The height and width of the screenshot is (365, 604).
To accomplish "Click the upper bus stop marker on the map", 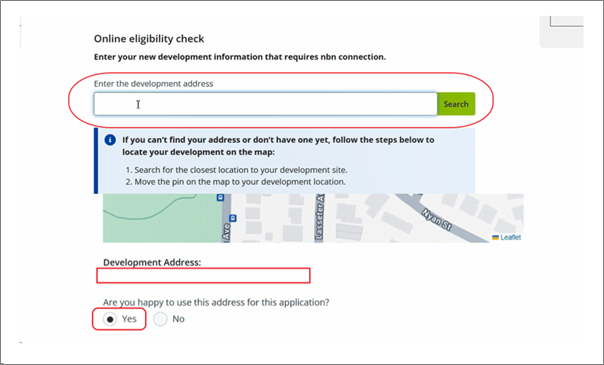I will [x=220, y=198].
